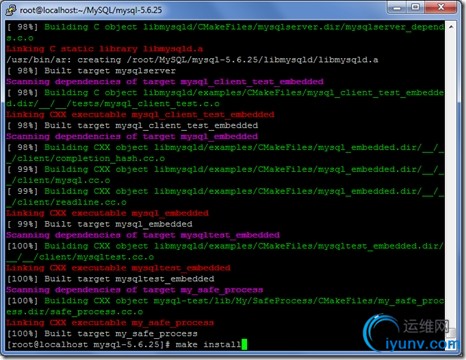Click the line 'Linking C static library libmysqld.a'

pos(104,49)
